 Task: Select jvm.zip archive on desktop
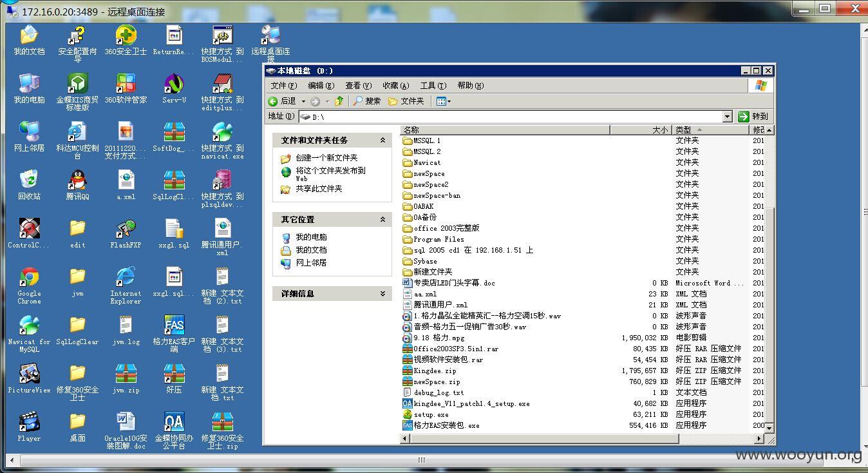click(126, 378)
